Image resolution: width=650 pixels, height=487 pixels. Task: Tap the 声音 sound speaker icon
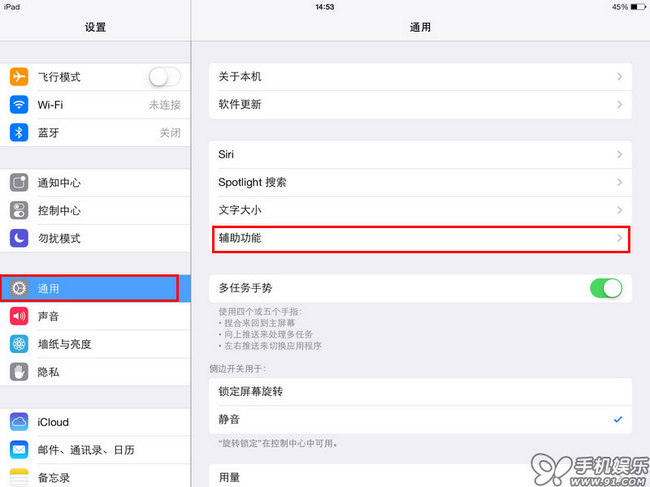(x=19, y=316)
